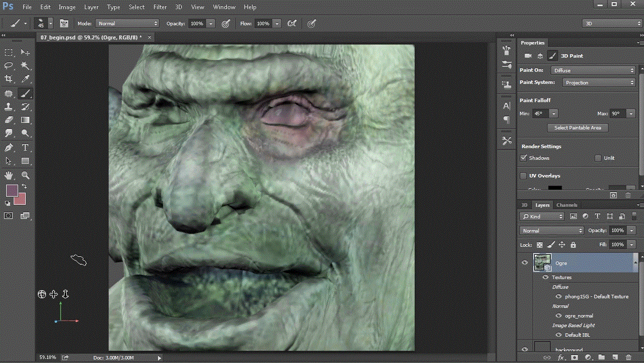Toggle visibility of Textures
The image size is (644, 363).
546,277
